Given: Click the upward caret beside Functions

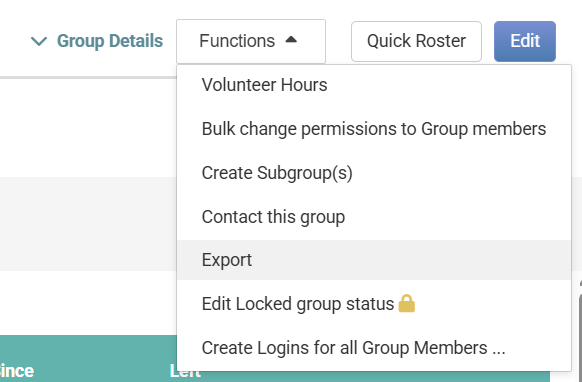Looking at the screenshot, I should [x=291, y=39].
